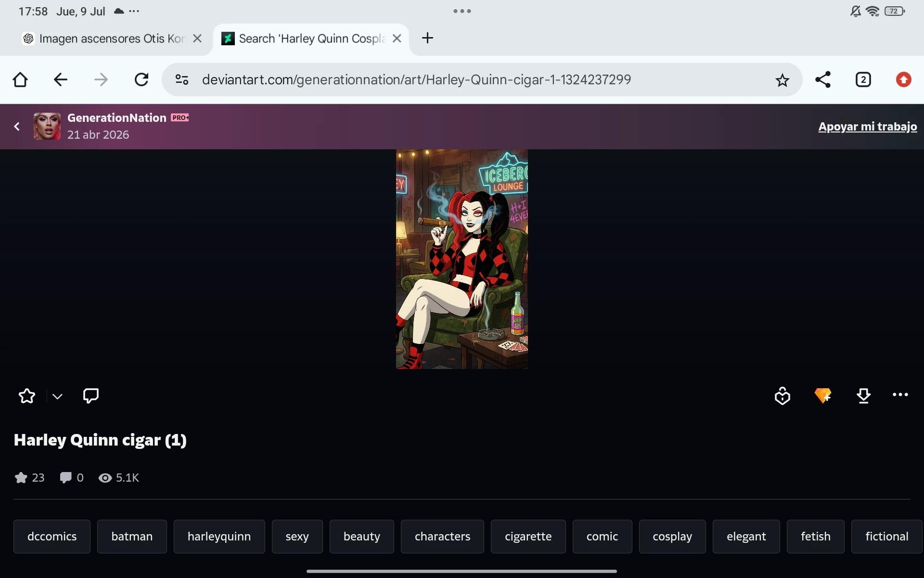Screen dimensions: 924x578
Task: Select the beauty tag
Action: 362,537
